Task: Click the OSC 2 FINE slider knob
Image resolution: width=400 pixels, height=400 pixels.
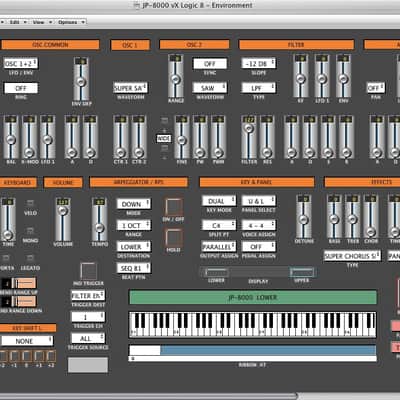Action: pos(182,140)
